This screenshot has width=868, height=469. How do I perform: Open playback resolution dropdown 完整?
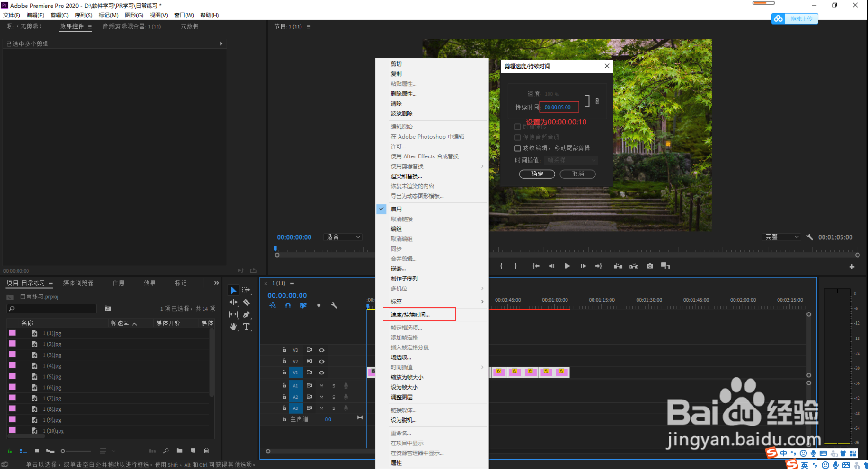(x=782, y=237)
